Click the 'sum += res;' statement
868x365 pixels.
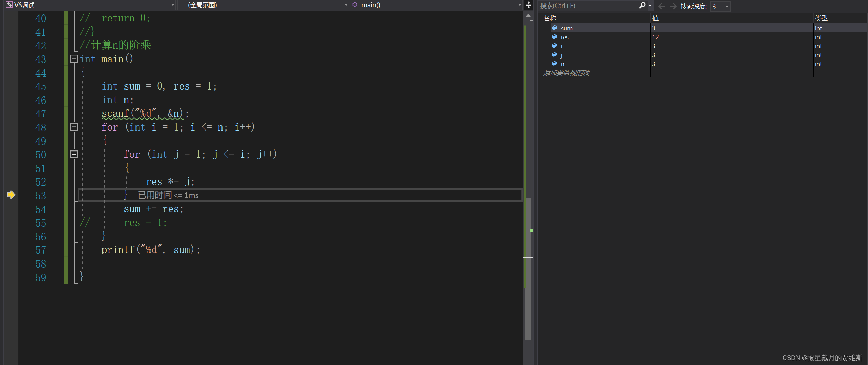click(154, 209)
